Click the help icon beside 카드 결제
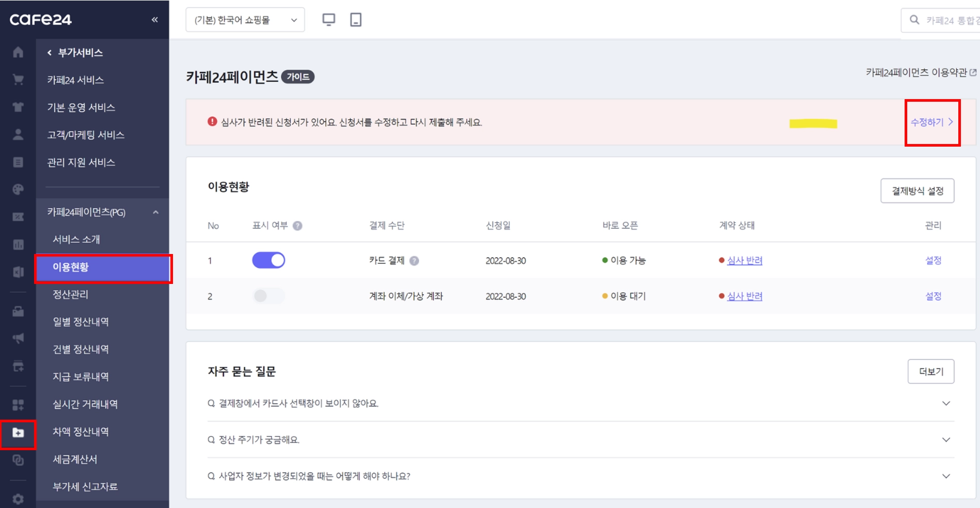This screenshot has width=980, height=508. [414, 261]
